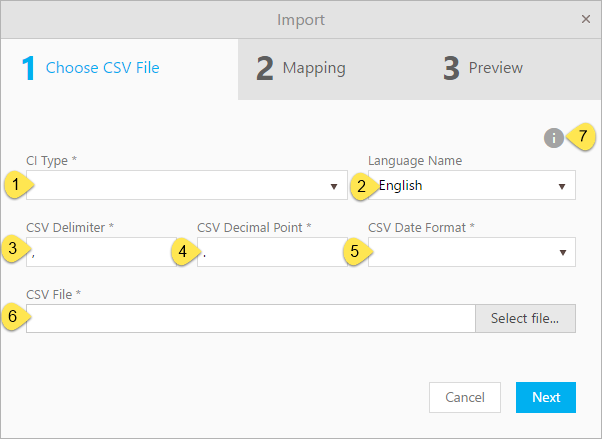Open the CSV Date Format dropdown
This screenshot has height=439, width=602.
(470, 252)
